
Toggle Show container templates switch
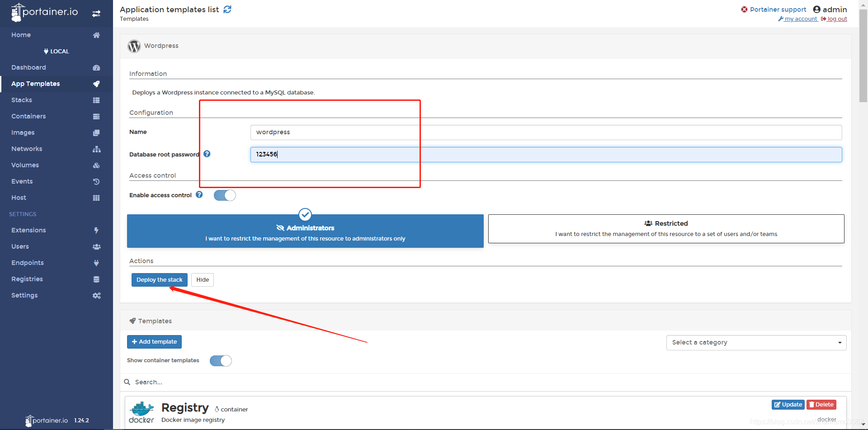coord(221,361)
